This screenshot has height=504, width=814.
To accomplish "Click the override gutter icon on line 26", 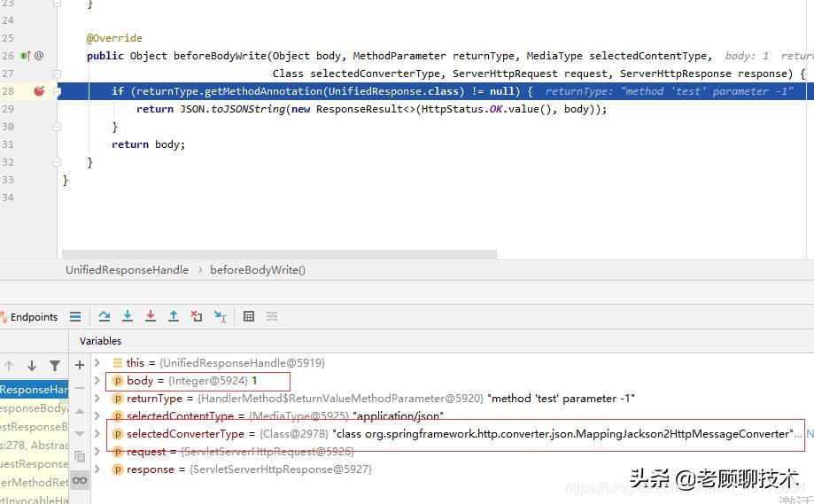I will point(26,56).
